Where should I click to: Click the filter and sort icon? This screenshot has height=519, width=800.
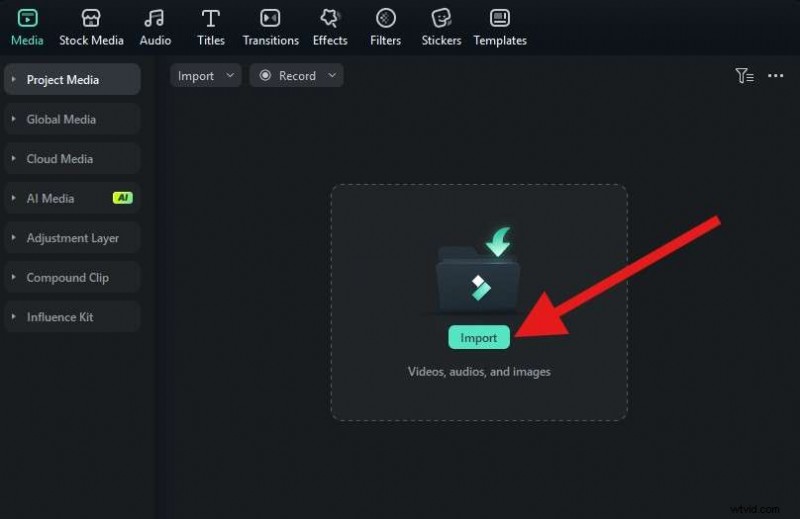744,76
